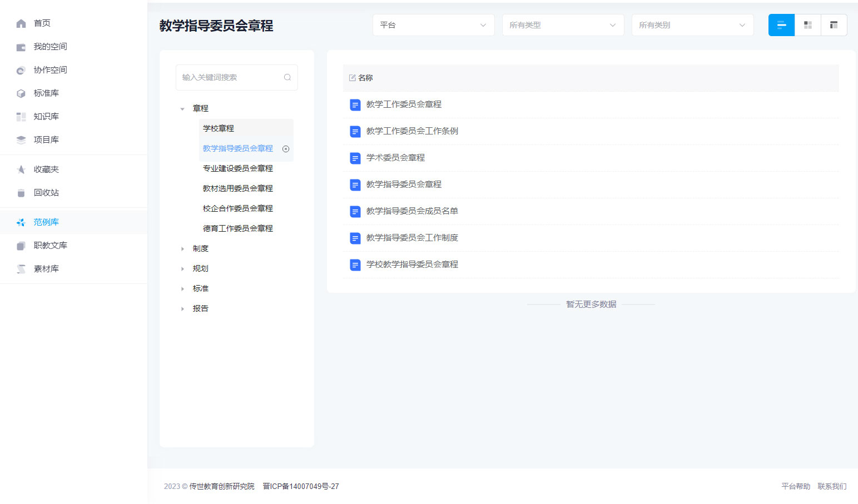Collapse the 章程 tree node arrow
The width and height of the screenshot is (858, 504).
pos(182,109)
